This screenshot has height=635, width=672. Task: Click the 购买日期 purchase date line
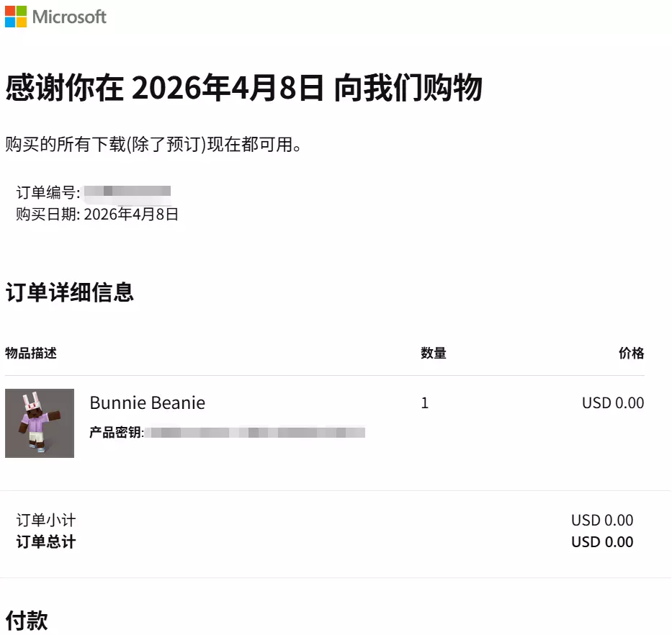click(97, 214)
